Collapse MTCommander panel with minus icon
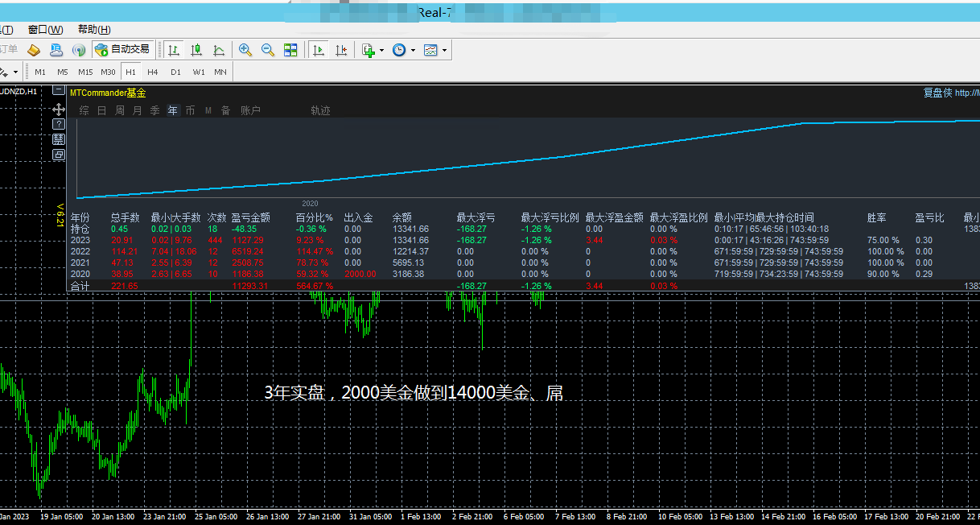The width and height of the screenshot is (980, 525). [x=59, y=92]
